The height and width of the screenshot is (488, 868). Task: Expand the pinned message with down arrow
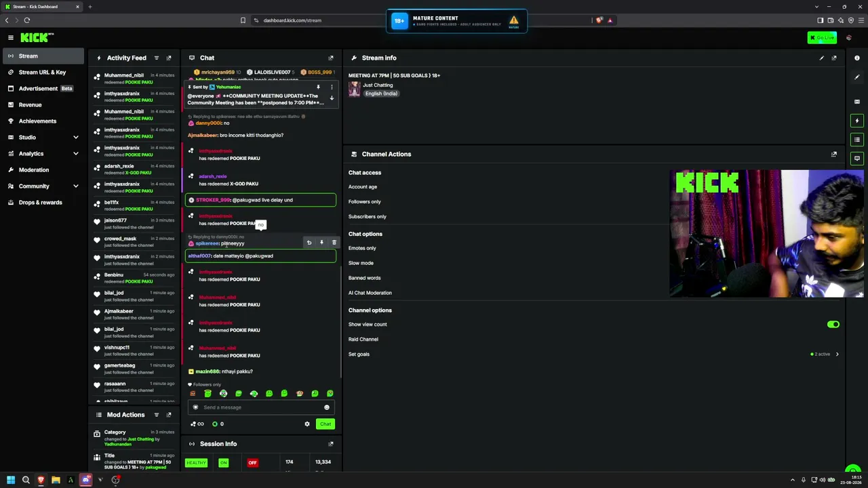(x=332, y=99)
